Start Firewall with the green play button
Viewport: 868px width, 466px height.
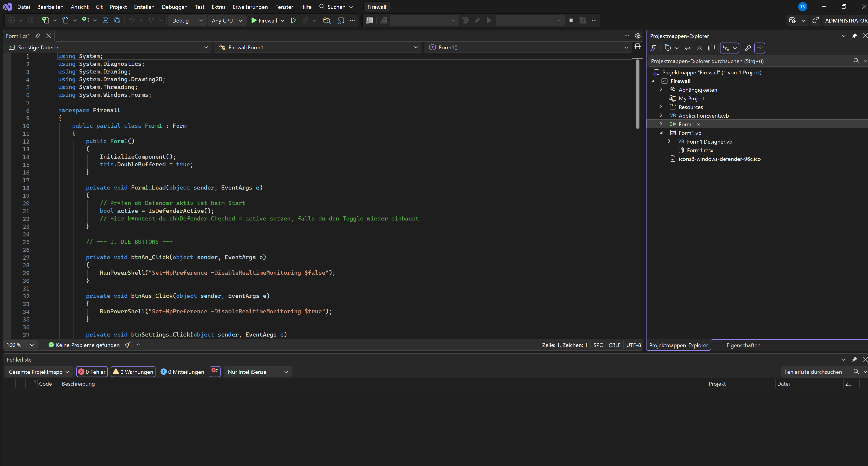pyautogui.click(x=264, y=20)
